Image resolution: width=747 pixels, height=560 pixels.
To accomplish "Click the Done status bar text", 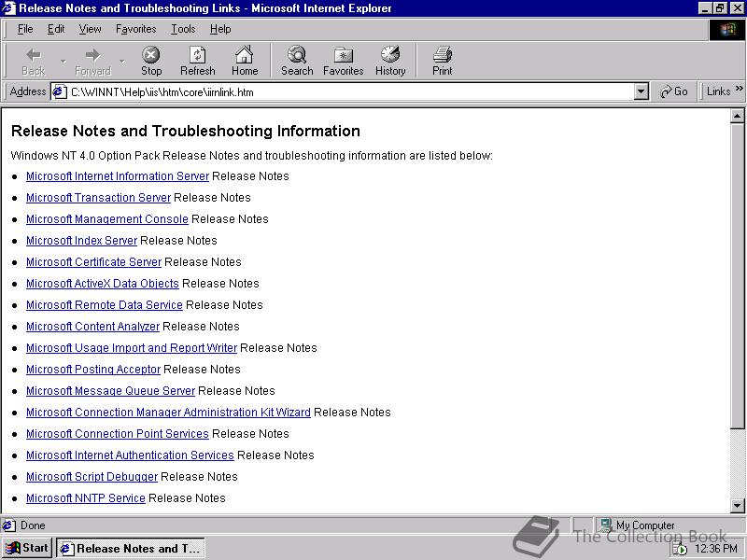I will pos(33,525).
